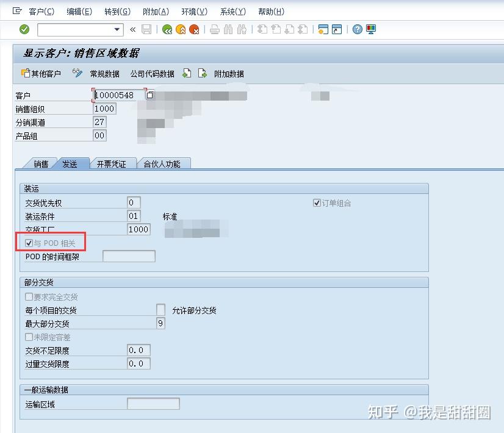The height and width of the screenshot is (433, 504).
Task: Enable the 订单组合 checkbox
Action: [316, 202]
